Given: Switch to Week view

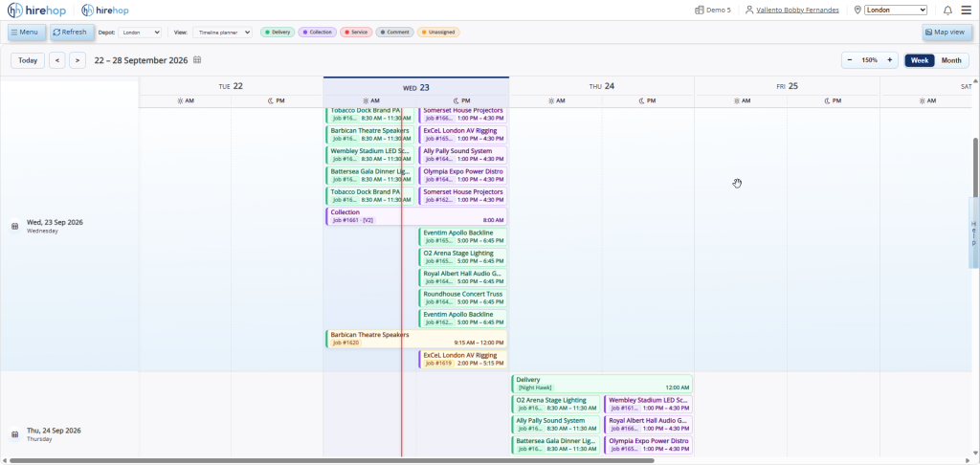Looking at the screenshot, I should (920, 60).
